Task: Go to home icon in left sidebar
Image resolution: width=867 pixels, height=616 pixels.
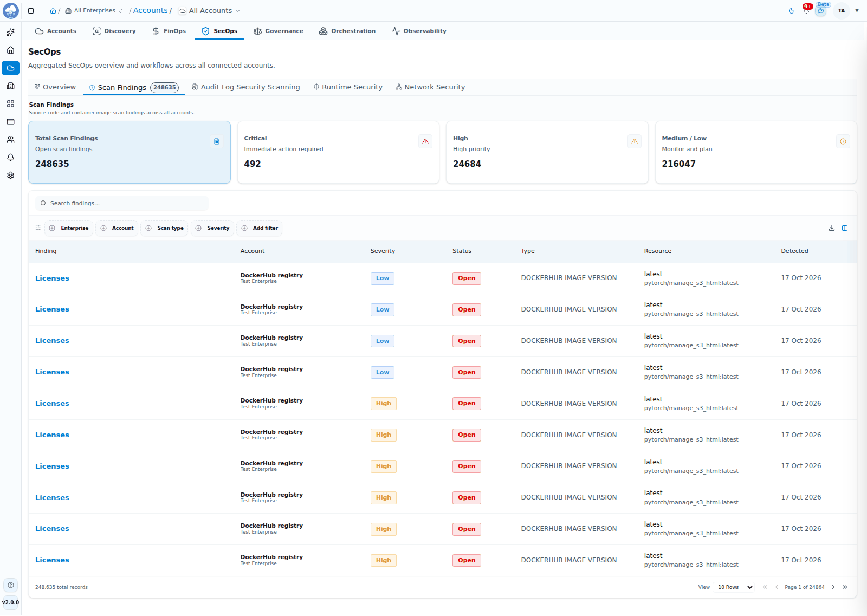Action: 10,50
